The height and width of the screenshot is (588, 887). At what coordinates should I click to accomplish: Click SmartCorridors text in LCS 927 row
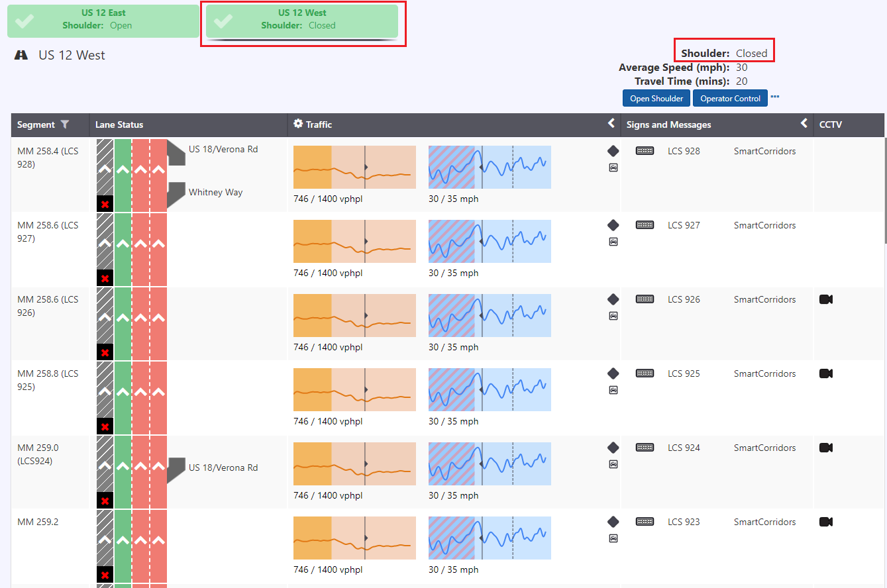coord(764,225)
